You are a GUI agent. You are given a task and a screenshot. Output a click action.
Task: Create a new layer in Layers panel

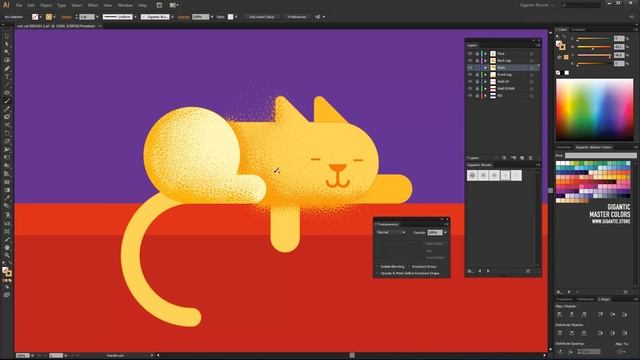click(x=522, y=158)
